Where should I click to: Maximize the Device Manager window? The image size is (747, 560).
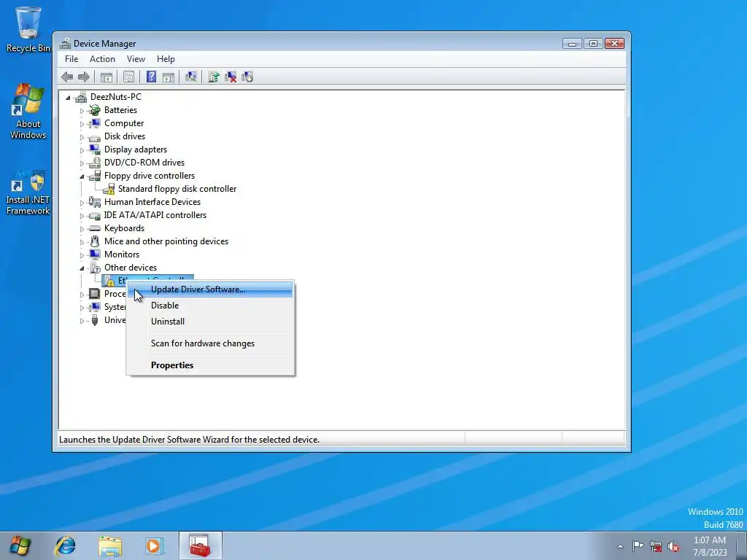[593, 44]
